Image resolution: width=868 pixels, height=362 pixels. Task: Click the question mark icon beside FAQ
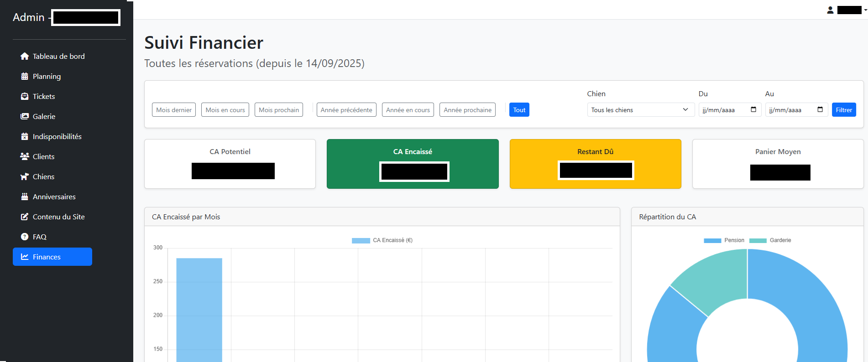click(x=25, y=237)
